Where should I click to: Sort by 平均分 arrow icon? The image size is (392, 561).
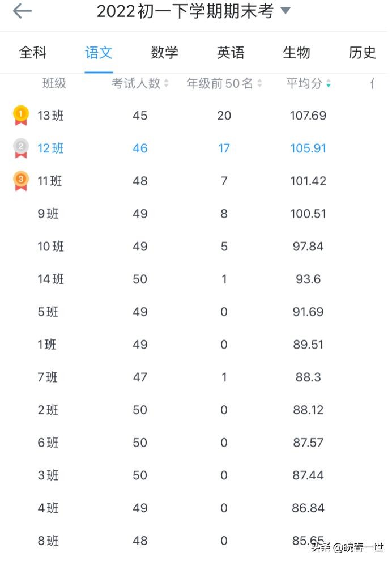click(329, 84)
